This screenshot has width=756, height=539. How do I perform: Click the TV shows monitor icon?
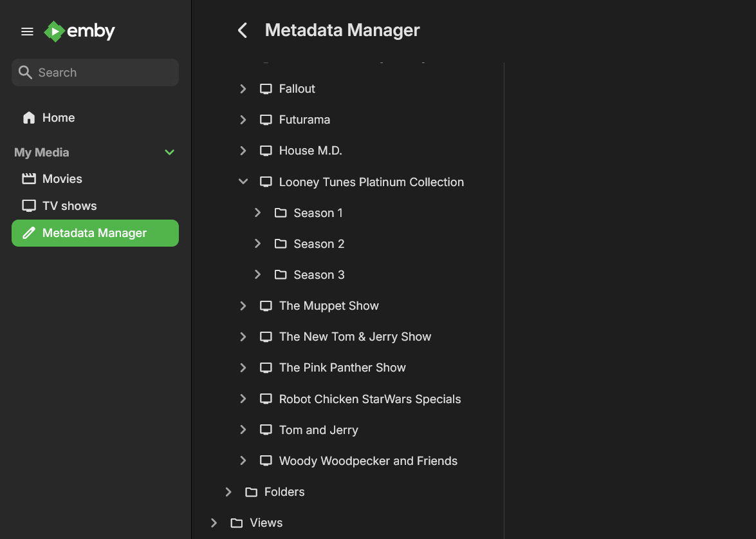point(29,206)
